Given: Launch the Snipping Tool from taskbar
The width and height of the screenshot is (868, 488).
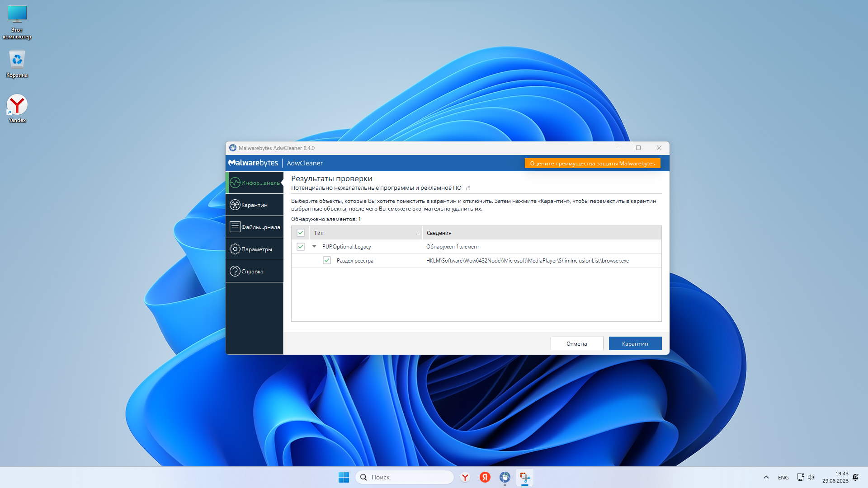Looking at the screenshot, I should click(524, 477).
